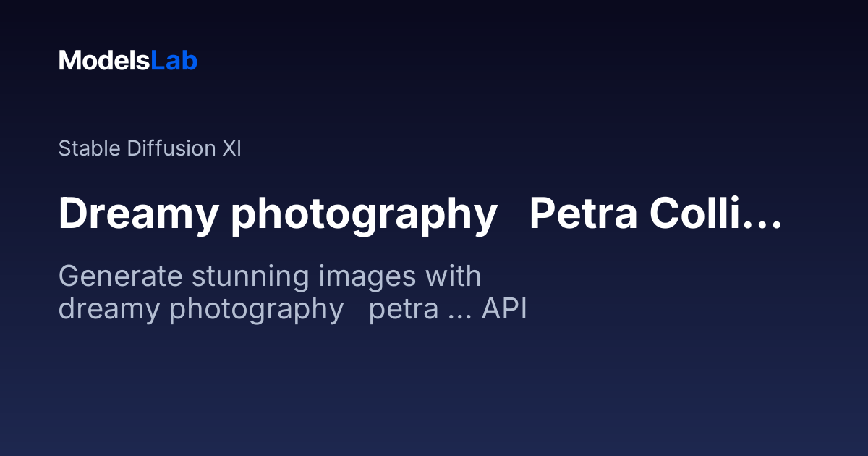Click the word "with" in the description

[454, 276]
